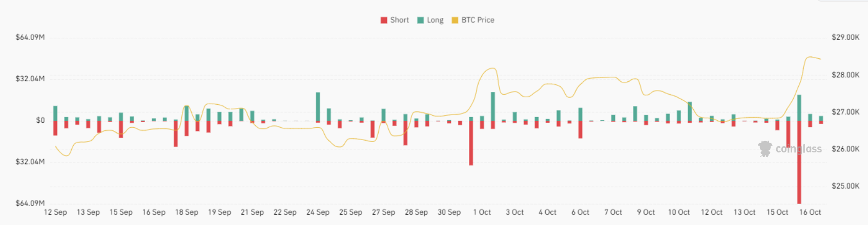Click the 24 Sep x-axis date label
868x225 pixels.
point(318,212)
